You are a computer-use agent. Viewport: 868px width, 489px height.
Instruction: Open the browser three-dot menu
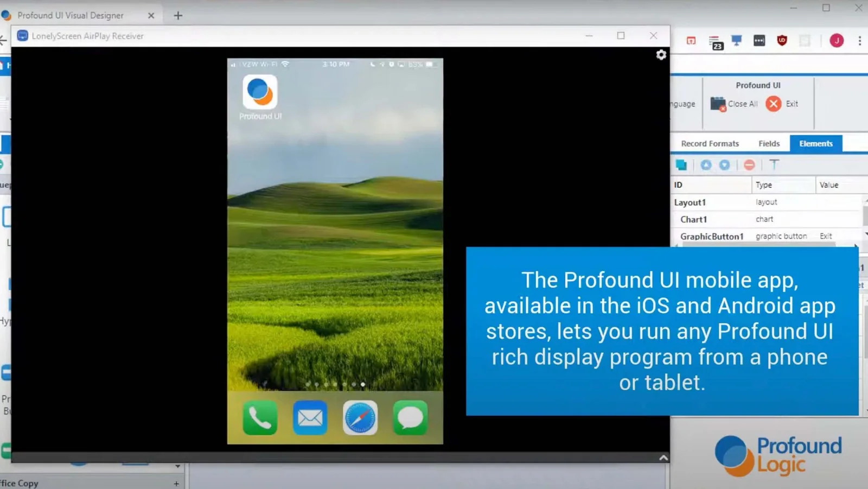tap(860, 41)
